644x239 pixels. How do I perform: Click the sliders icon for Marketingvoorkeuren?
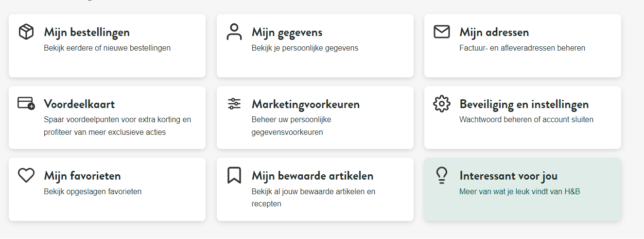coord(234,104)
